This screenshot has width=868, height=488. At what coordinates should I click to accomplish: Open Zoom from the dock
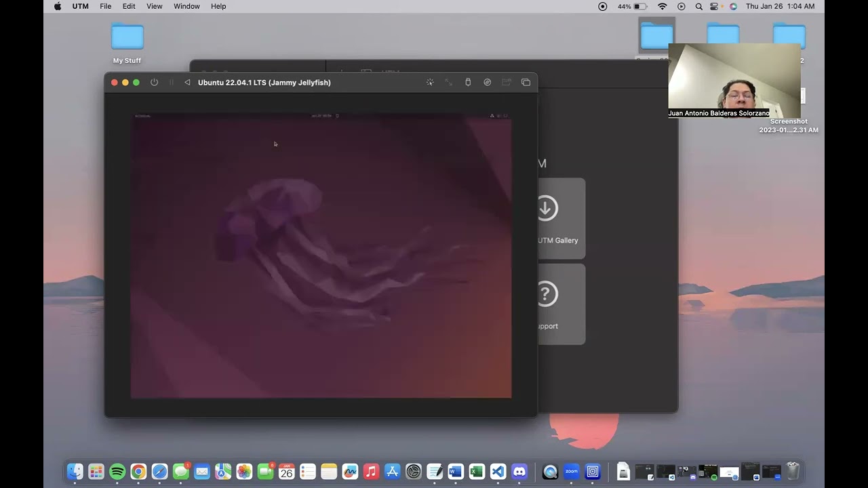(572, 471)
